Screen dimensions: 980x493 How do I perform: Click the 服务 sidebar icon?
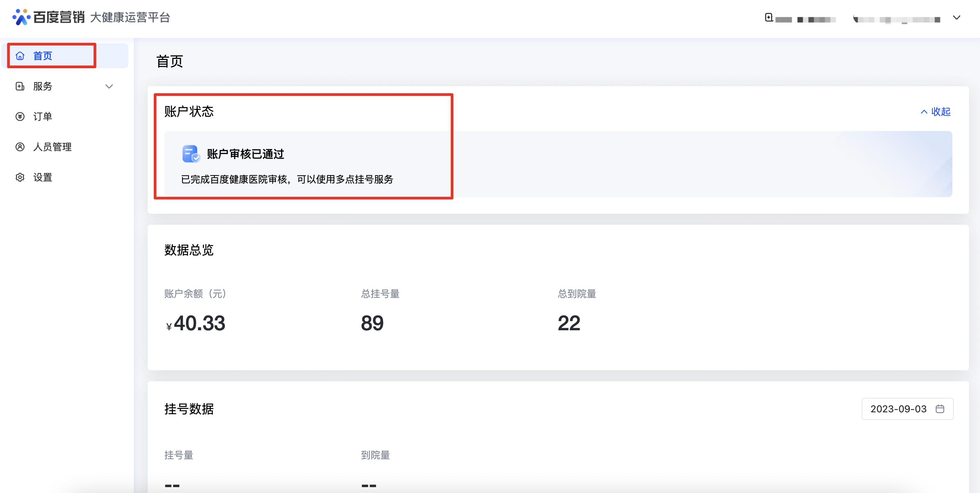click(20, 86)
